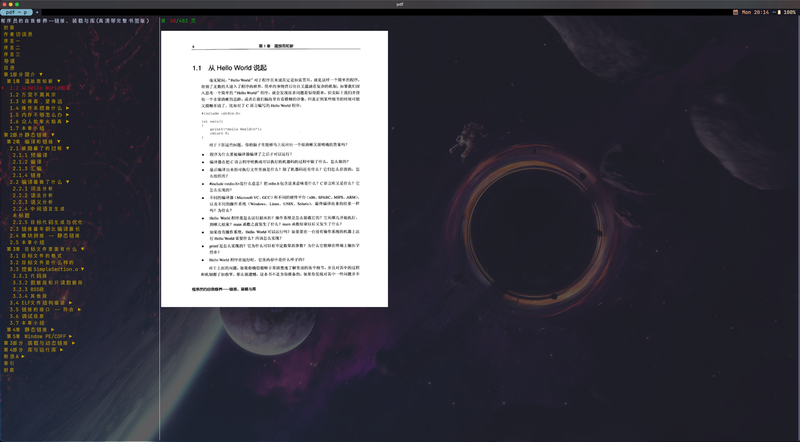
Task: Expand the 3.5 链接的接口 arrow
Action: (79, 309)
